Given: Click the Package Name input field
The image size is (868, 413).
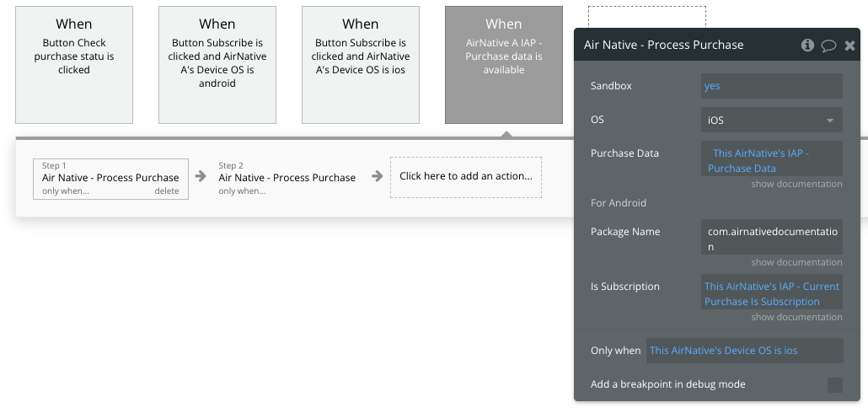Looking at the screenshot, I should click(x=771, y=239).
